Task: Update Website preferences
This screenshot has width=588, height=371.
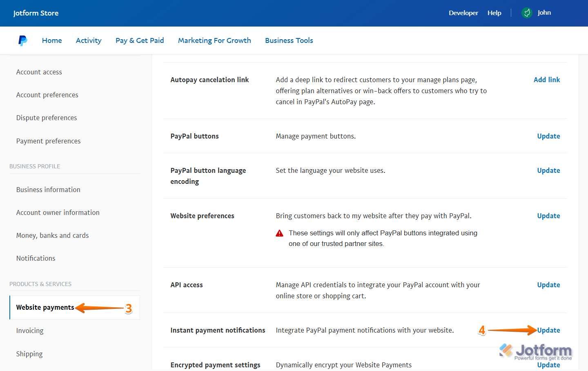Action: (548, 215)
